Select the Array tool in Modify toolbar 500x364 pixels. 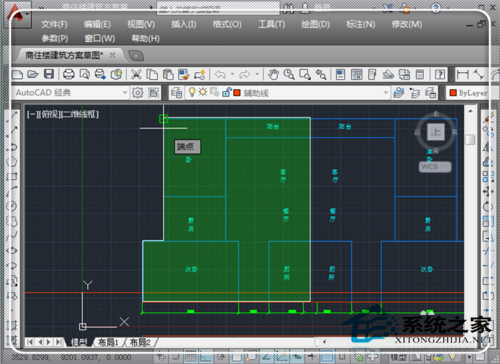pyautogui.click(x=487, y=176)
